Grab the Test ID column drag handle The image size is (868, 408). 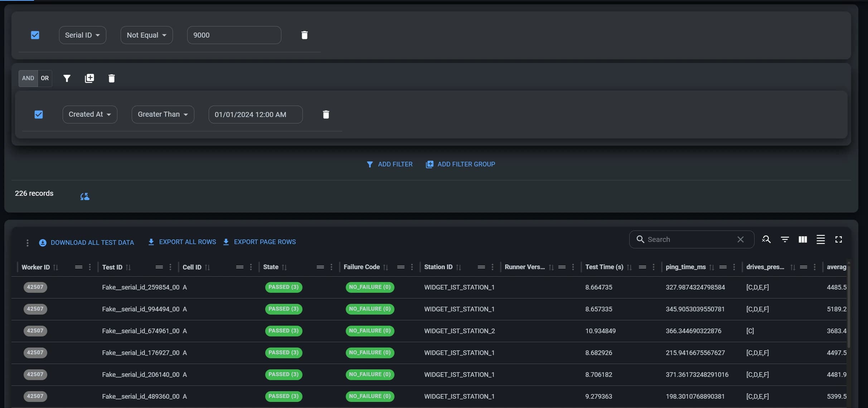pyautogui.click(x=159, y=267)
